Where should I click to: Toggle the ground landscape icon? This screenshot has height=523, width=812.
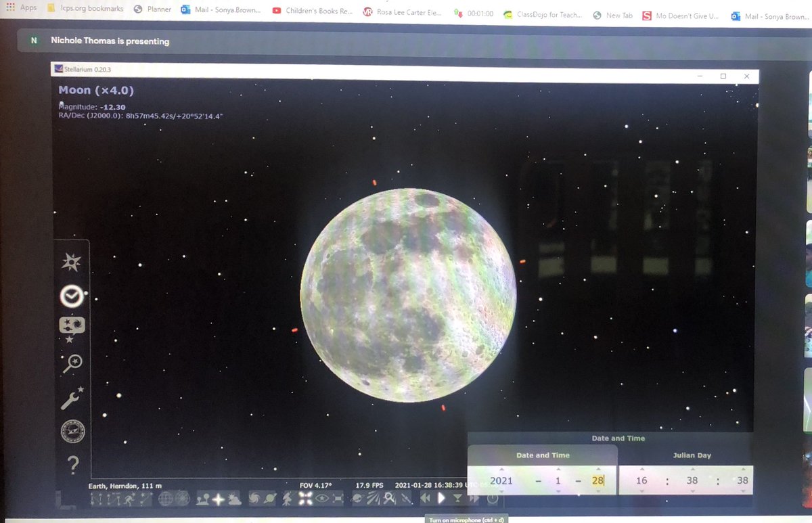(x=203, y=499)
